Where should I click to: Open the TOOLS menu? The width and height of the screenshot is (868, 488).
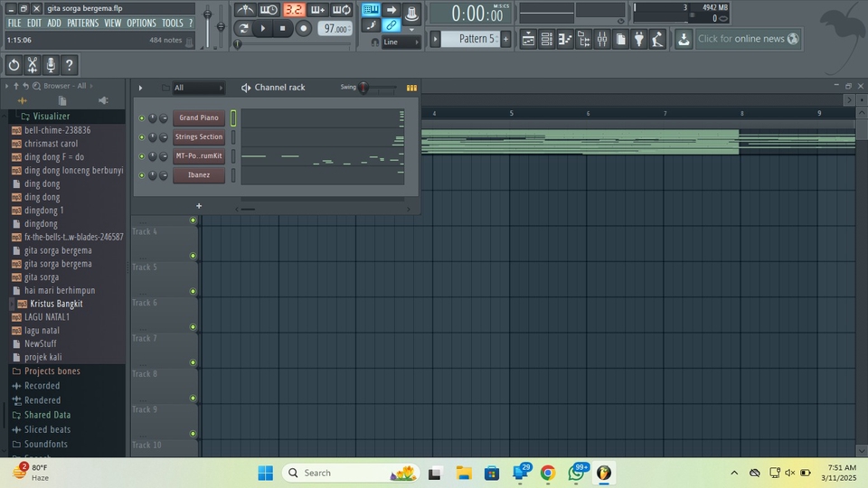172,23
